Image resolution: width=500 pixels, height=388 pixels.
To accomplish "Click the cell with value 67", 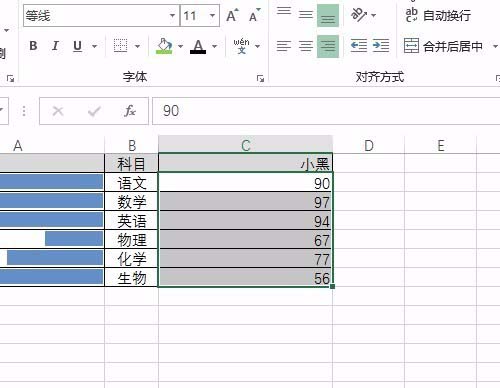I will click(246, 240).
